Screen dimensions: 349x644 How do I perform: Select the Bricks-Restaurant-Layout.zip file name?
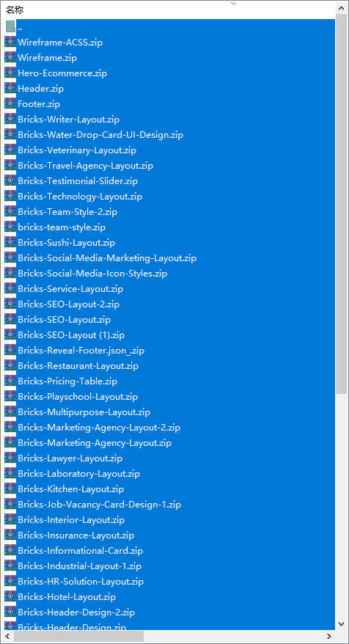[78, 366]
